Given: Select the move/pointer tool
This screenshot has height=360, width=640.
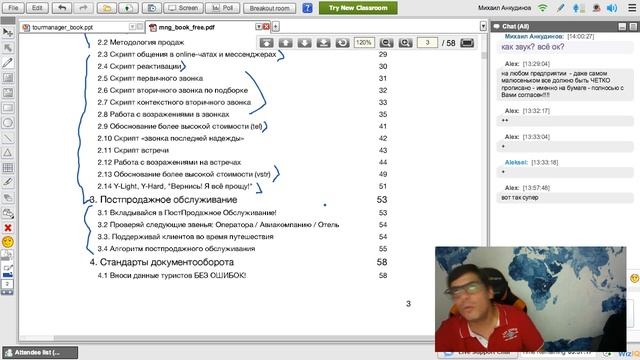Looking at the screenshot, I should click(x=8, y=33).
